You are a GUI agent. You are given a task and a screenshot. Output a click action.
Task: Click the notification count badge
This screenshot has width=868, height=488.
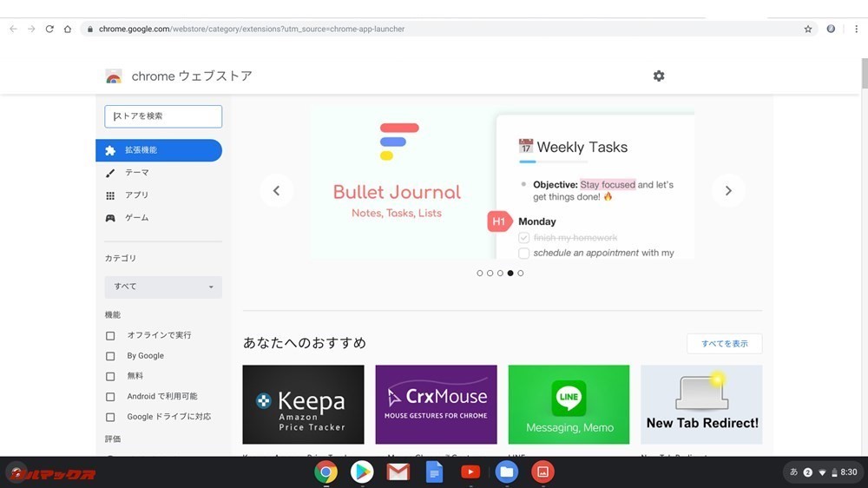point(807,472)
